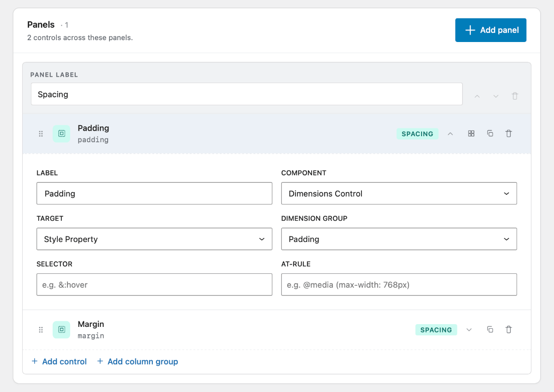Open the Component dropdown
This screenshot has height=392, width=554.
pos(399,193)
